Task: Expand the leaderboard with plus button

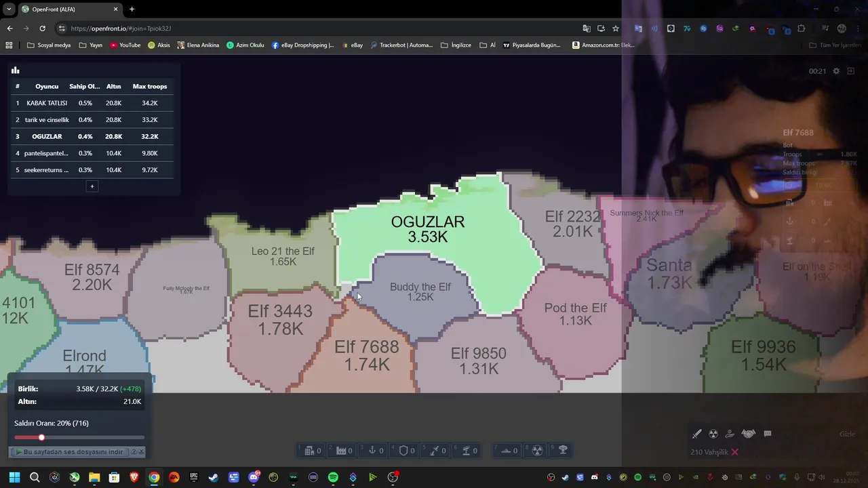Action: pyautogui.click(x=92, y=186)
